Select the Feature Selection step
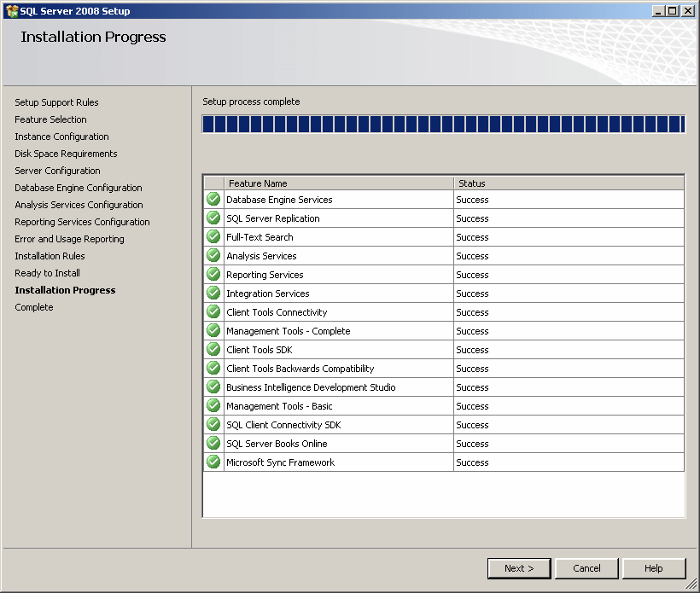700x593 pixels. [51, 119]
